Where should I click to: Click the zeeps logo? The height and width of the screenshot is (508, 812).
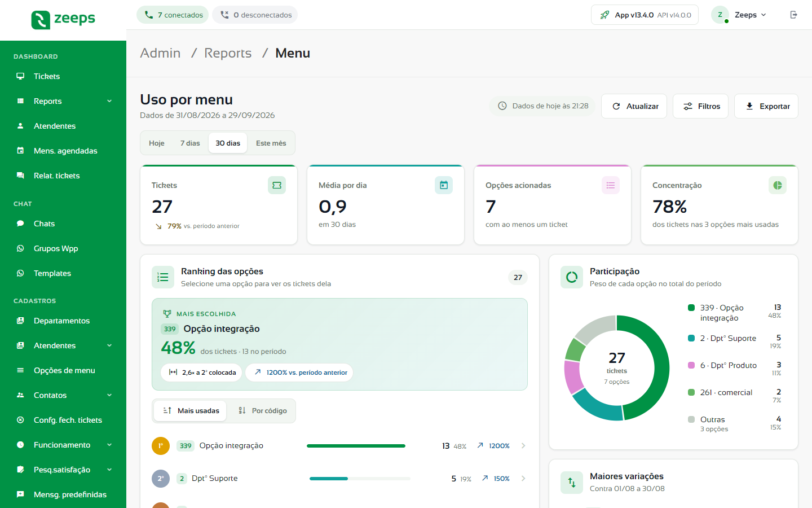[63, 19]
